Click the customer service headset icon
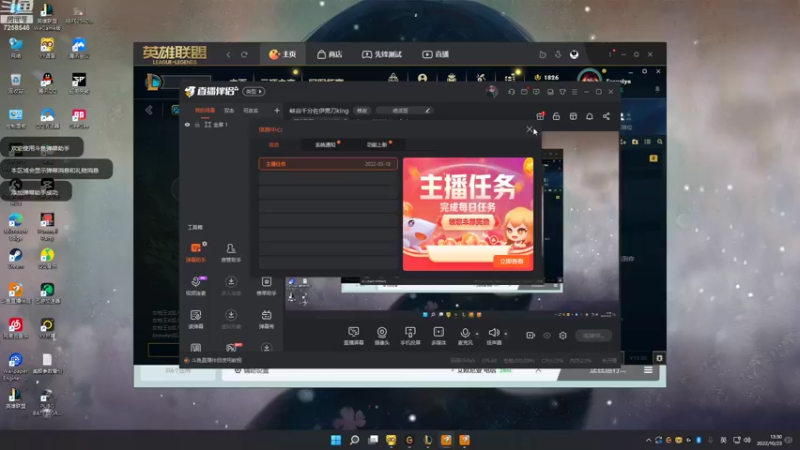This screenshot has height=450, width=800. click(511, 92)
